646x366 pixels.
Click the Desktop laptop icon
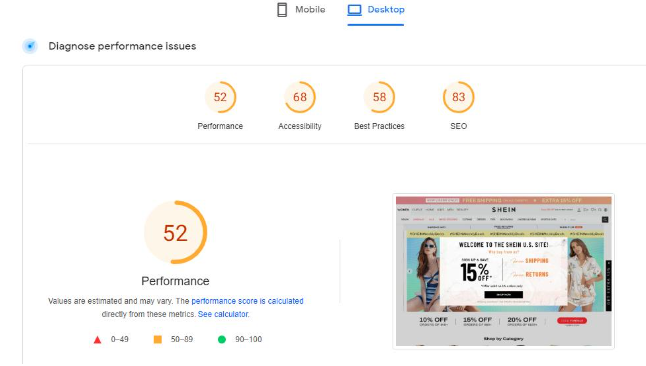(x=354, y=9)
